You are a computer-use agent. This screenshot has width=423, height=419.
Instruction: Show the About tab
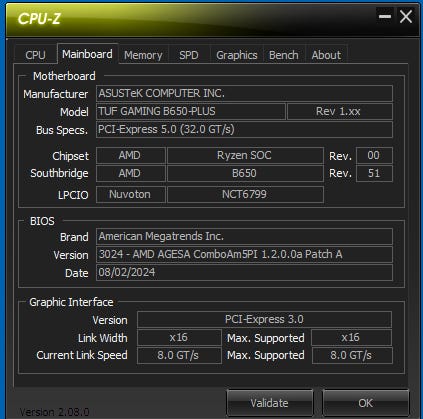(326, 55)
